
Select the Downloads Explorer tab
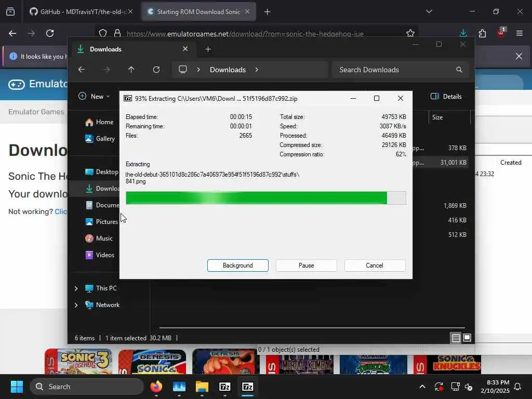[132, 49]
